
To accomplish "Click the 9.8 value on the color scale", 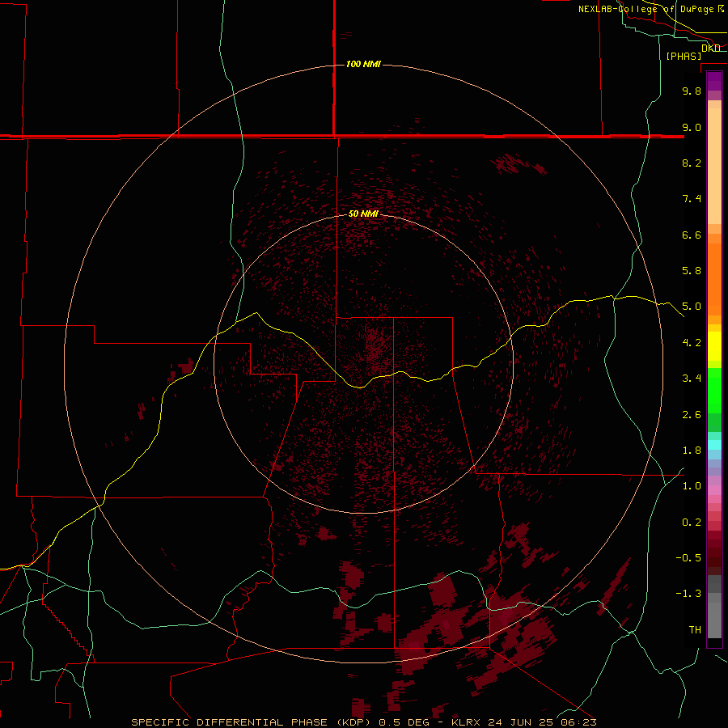I will 692,91.
